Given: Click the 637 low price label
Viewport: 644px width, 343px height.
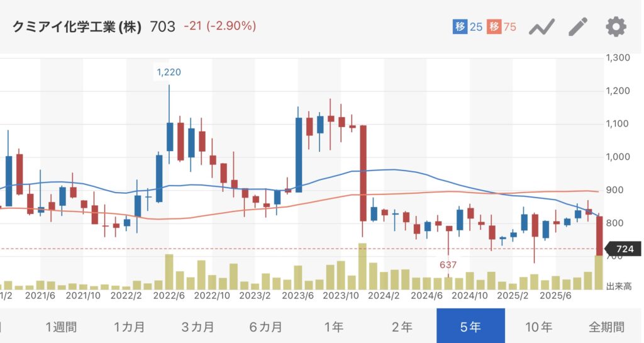Looking at the screenshot, I should 448,264.
